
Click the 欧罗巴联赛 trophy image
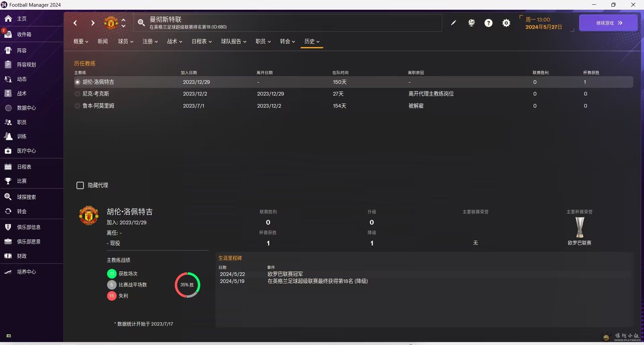[580, 227]
